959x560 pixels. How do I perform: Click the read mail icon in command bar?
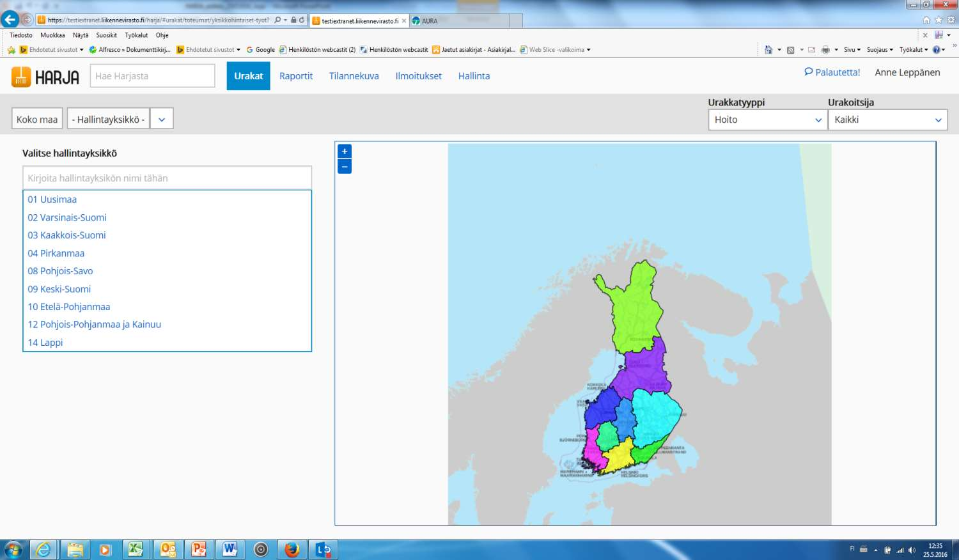pyautogui.click(x=811, y=50)
